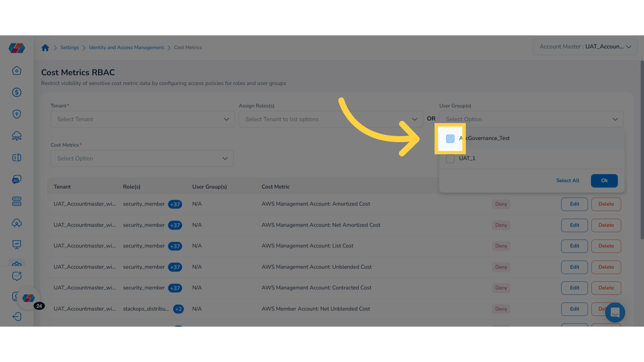Open the feedback chat icon in sidebar
Image resolution: width=644 pixels, height=362 pixels.
click(17, 276)
